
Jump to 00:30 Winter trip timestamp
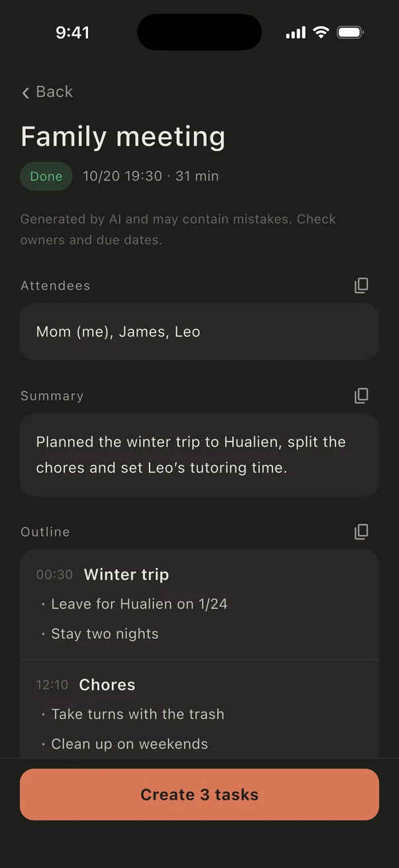click(55, 575)
